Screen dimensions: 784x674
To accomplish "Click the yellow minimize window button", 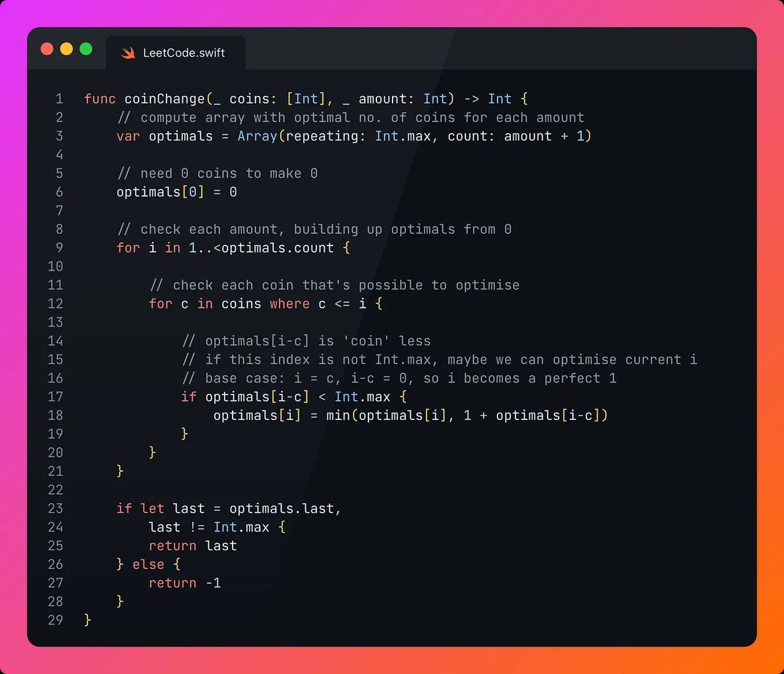I will coord(67,49).
